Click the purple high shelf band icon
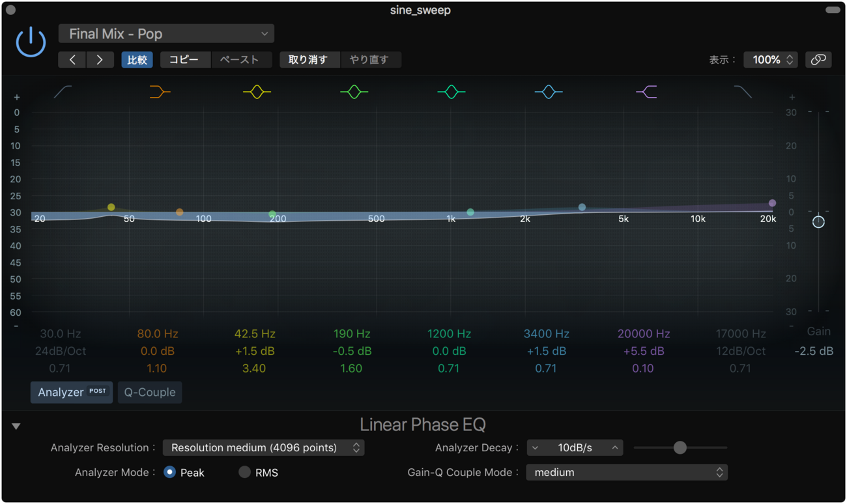Screen dimensions: 847x504 [x=646, y=92]
